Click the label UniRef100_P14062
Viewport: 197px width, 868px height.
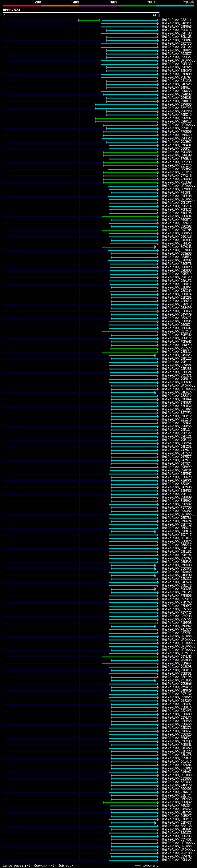click(177, 772)
